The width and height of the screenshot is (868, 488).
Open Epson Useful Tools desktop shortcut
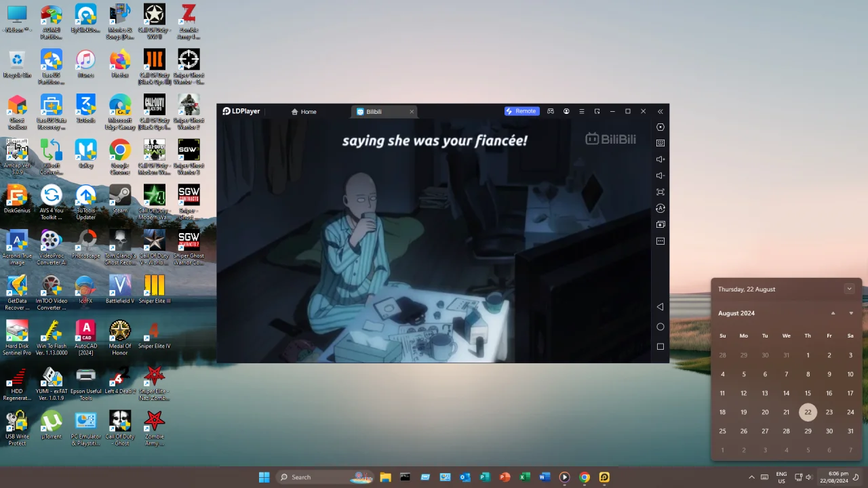(85, 384)
